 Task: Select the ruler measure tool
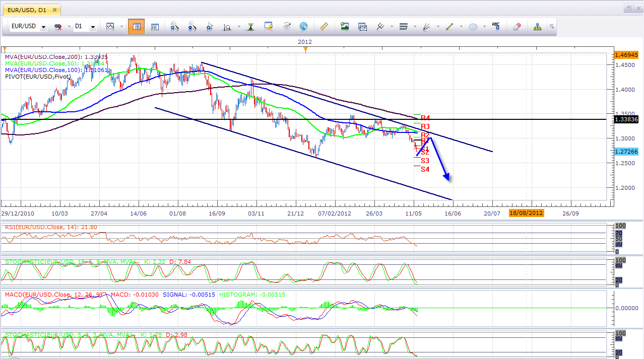click(325, 26)
